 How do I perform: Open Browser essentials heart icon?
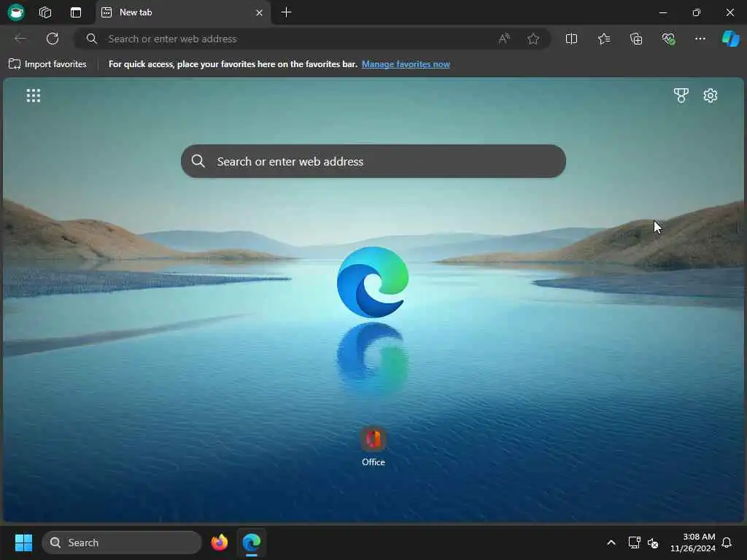tap(668, 39)
